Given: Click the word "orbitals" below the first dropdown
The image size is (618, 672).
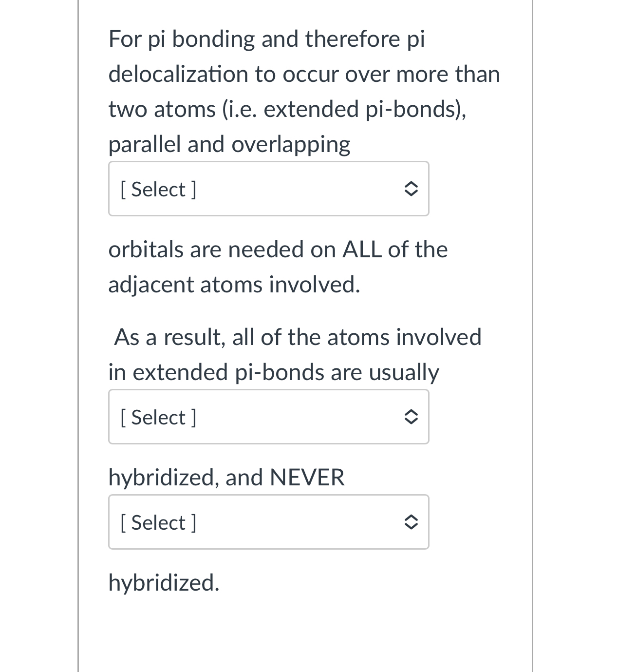Looking at the screenshot, I should [x=146, y=250].
